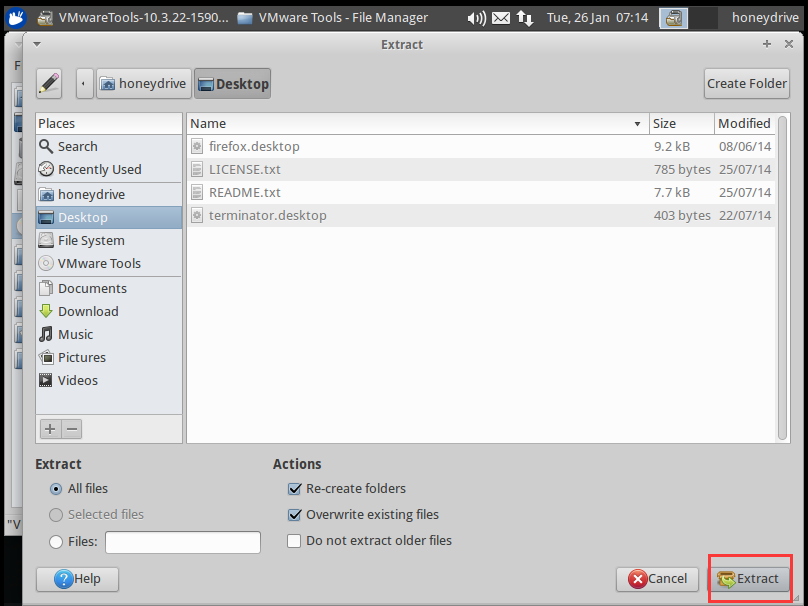808x606 pixels.
Task: Switch to VMwareTools archive taskbar item
Action: (x=134, y=18)
